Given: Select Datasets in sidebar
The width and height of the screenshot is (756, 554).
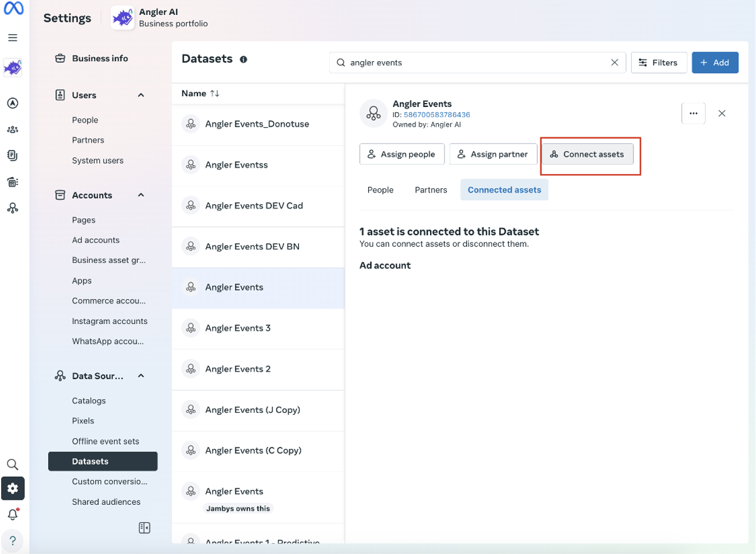Looking at the screenshot, I should pyautogui.click(x=103, y=461).
